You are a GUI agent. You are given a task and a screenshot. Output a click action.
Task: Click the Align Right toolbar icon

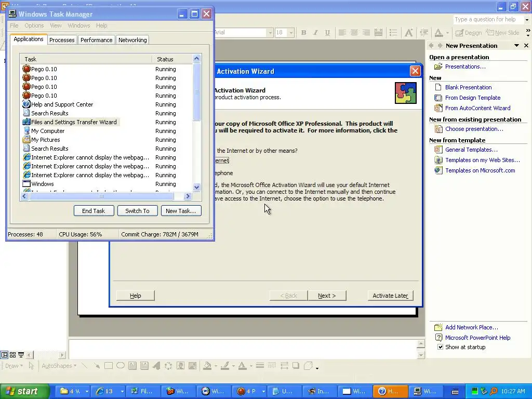(366, 33)
